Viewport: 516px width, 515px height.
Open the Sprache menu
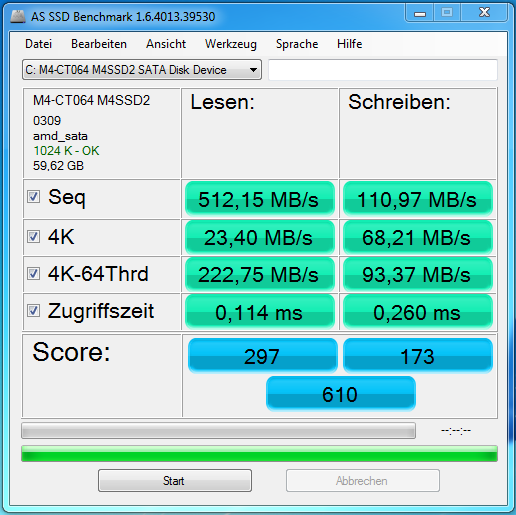click(297, 44)
